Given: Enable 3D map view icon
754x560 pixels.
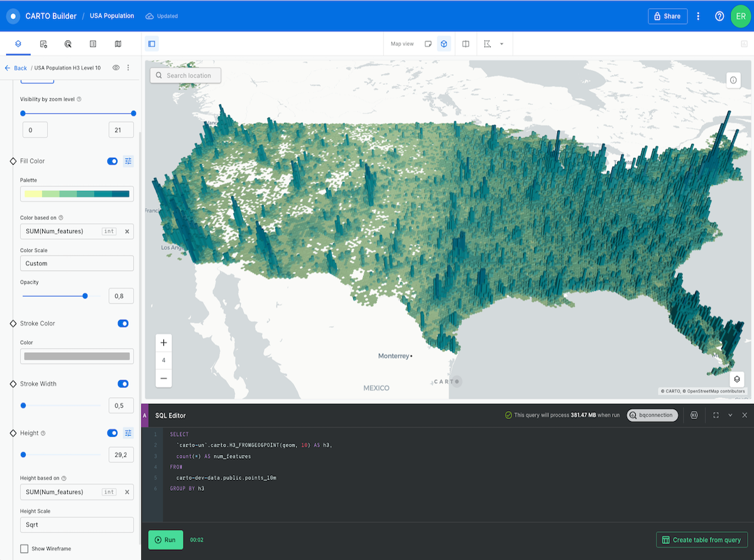Looking at the screenshot, I should (x=445, y=44).
